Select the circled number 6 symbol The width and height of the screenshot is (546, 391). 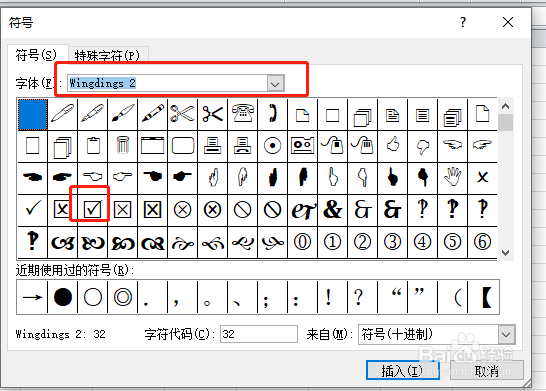(x=482, y=242)
